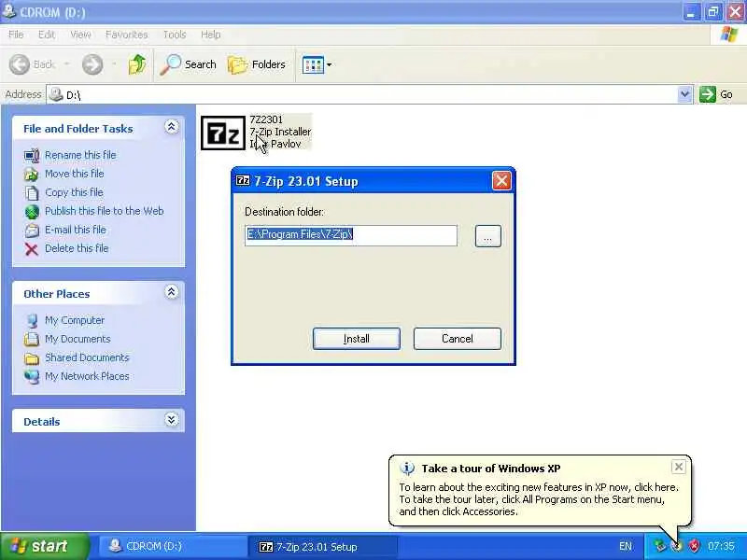Click the Copy this file icon

coord(32,193)
